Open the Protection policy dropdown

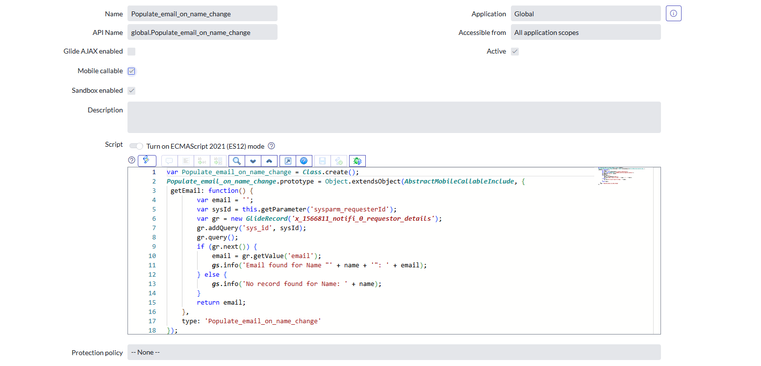coord(394,352)
